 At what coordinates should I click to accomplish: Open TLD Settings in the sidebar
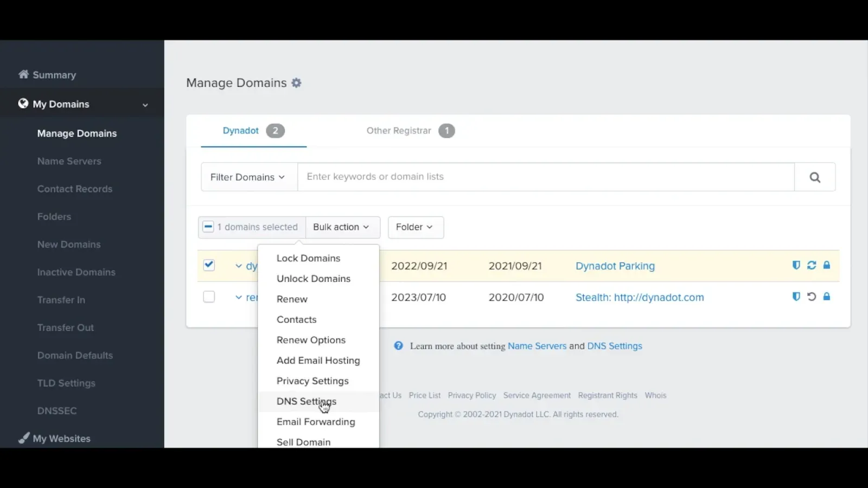(66, 383)
